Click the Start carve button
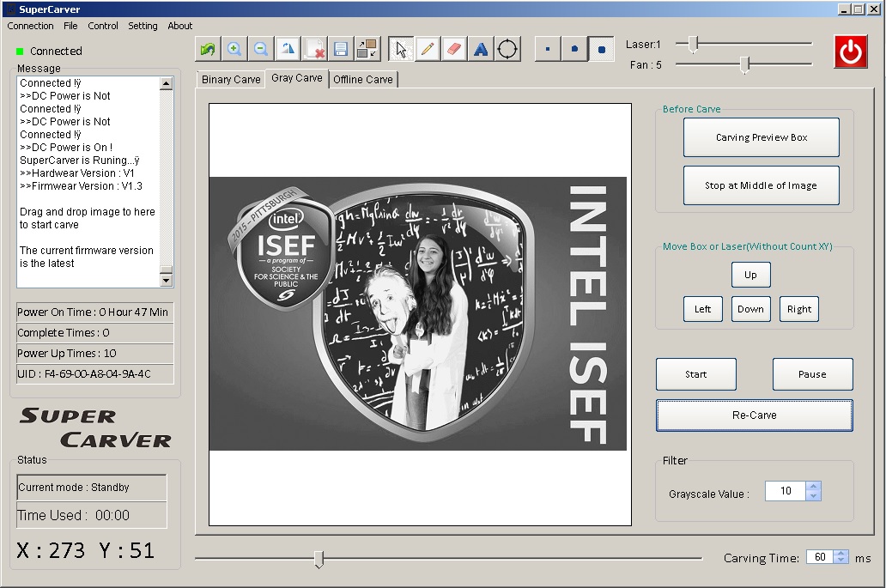 tap(695, 374)
